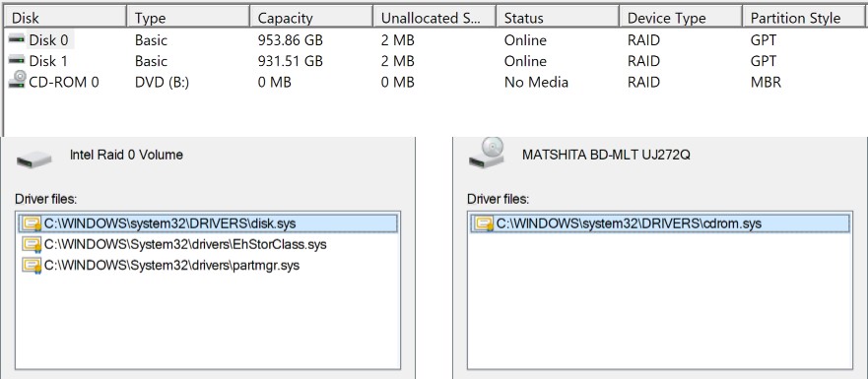Viewport: 868px width, 379px height.
Task: Click CD-ROM 0's RAID device type cell
Action: pyautogui.click(x=643, y=82)
